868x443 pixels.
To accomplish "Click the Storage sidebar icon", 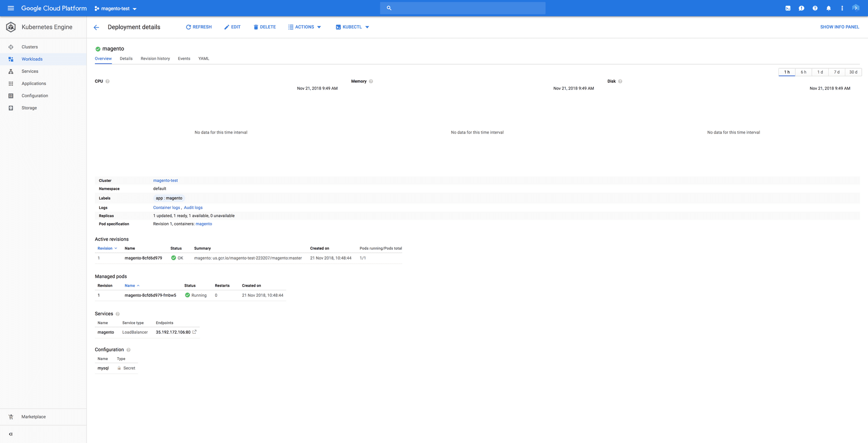I will pyautogui.click(x=11, y=108).
